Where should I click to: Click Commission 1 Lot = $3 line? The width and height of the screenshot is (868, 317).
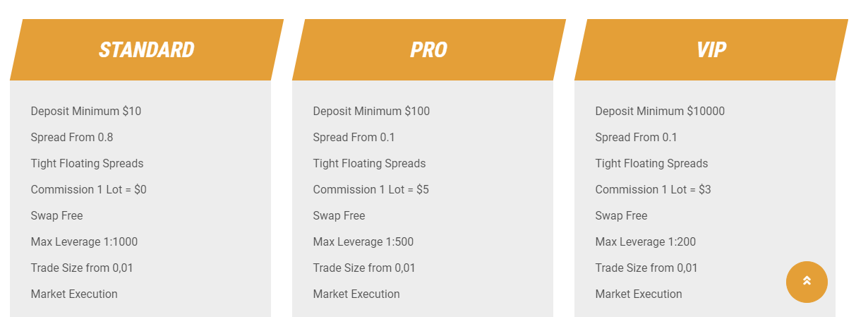pos(653,189)
